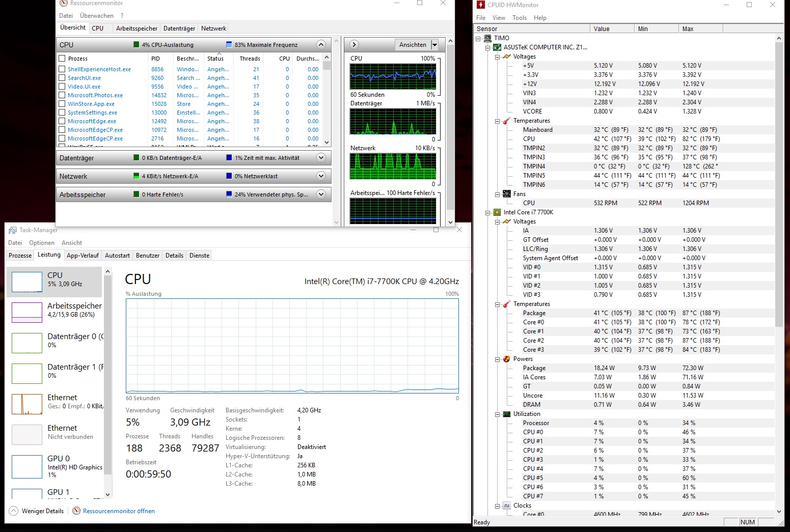This screenshot has width=790, height=532.
Task: Click the Weniger Details circle arrow icon
Action: pyautogui.click(x=14, y=511)
